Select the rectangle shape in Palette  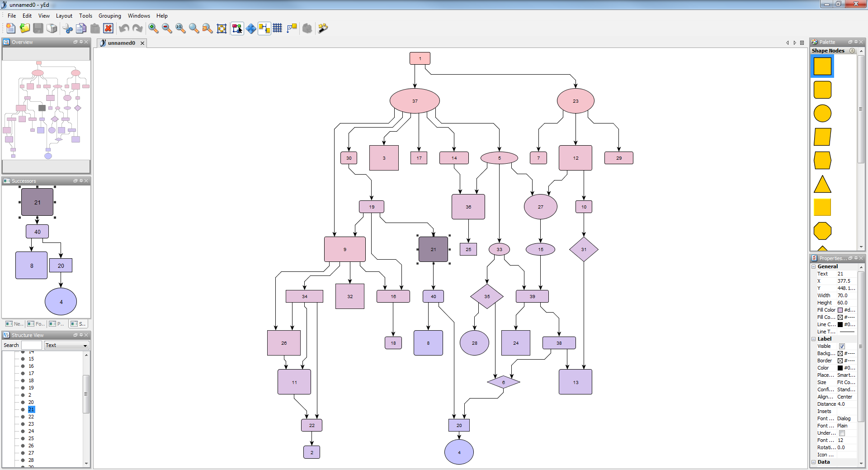(822, 66)
